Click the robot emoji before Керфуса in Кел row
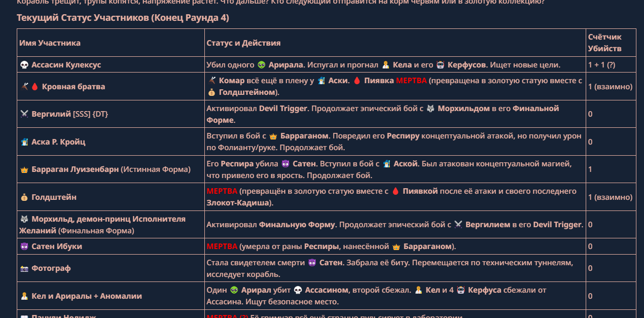Image resolution: width=644 pixels, height=318 pixels. [x=461, y=290]
